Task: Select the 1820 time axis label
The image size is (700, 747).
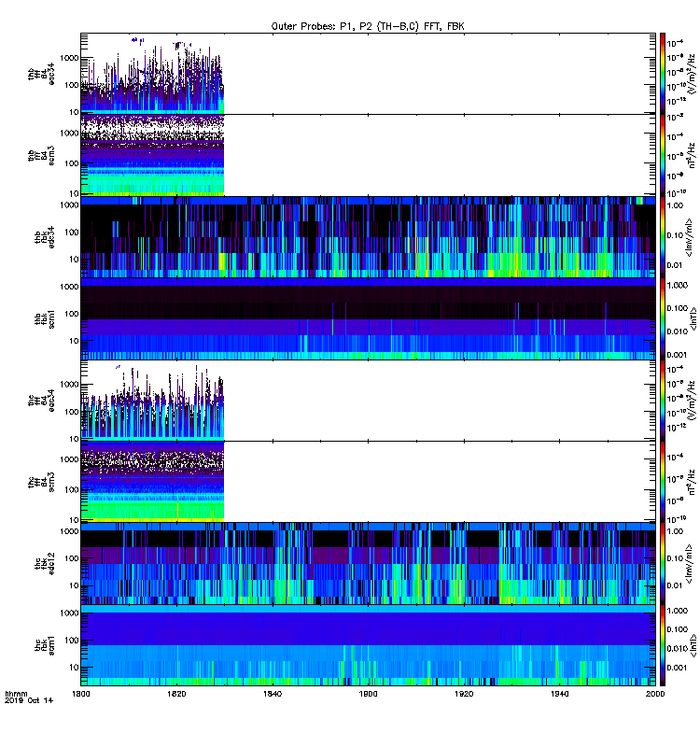Action: point(176,694)
